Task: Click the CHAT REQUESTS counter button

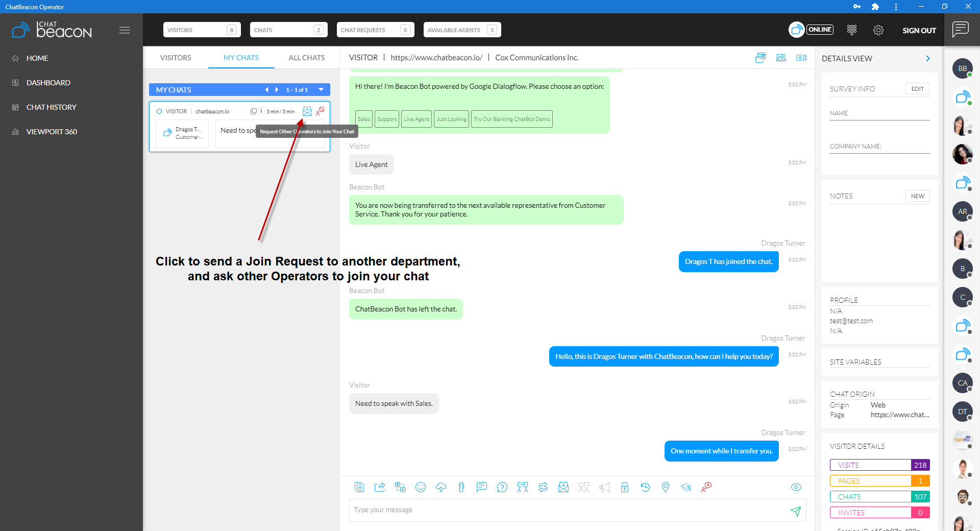Action: point(375,30)
